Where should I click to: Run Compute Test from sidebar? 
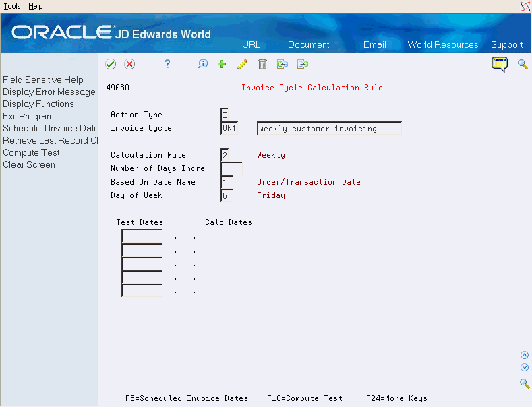pos(31,152)
